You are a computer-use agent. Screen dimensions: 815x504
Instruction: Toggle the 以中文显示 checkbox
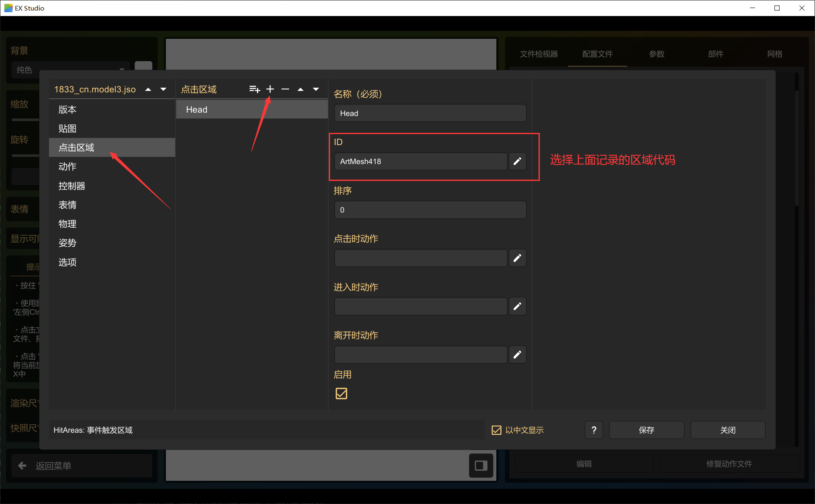(x=496, y=430)
